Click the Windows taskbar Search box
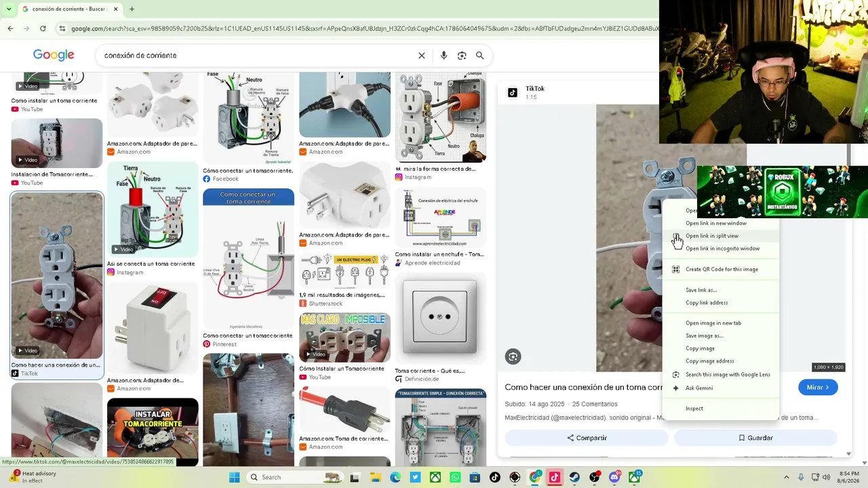The width and height of the screenshot is (868, 488). (x=295, y=477)
